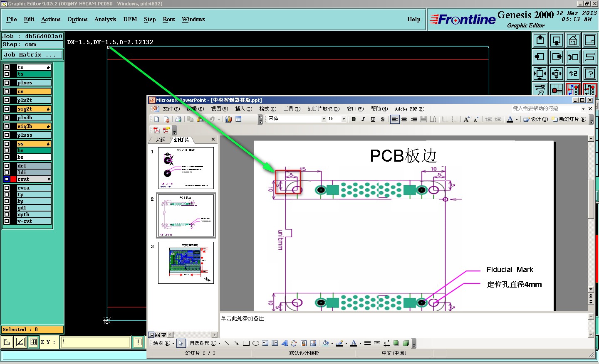
Task: Select the Oval shape tool in PowerPoint
Action: [x=256, y=343]
